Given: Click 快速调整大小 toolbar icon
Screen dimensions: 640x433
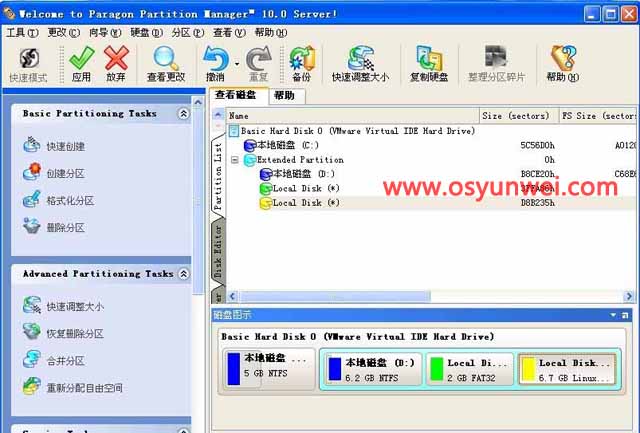Looking at the screenshot, I should click(x=360, y=64).
